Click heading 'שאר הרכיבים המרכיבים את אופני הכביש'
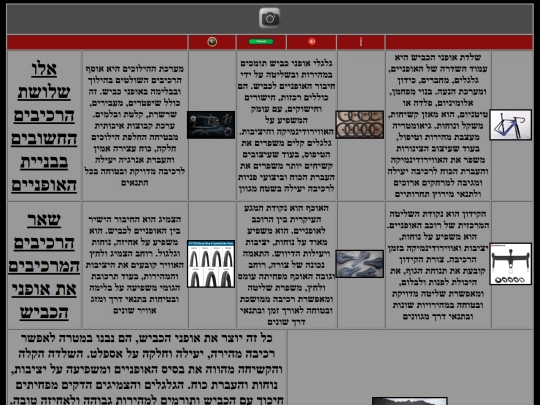 pos(44,266)
